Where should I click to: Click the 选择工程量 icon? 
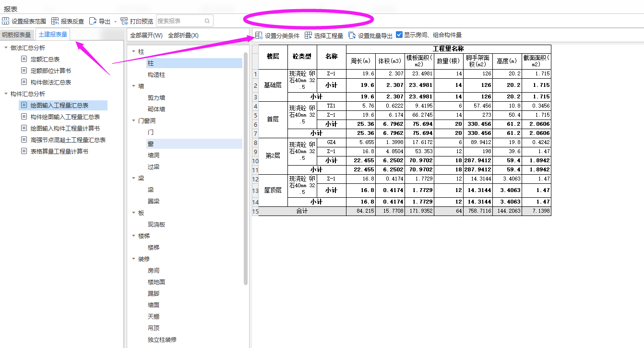click(x=309, y=36)
